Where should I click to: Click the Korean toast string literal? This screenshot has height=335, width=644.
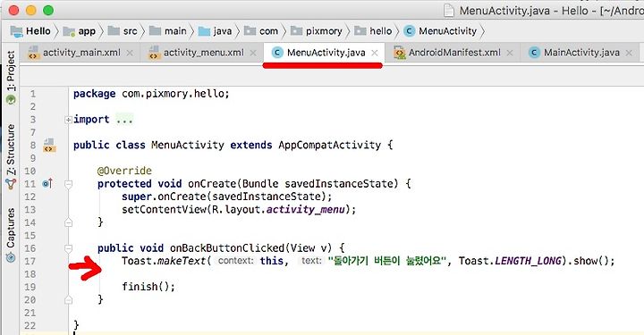click(x=386, y=261)
